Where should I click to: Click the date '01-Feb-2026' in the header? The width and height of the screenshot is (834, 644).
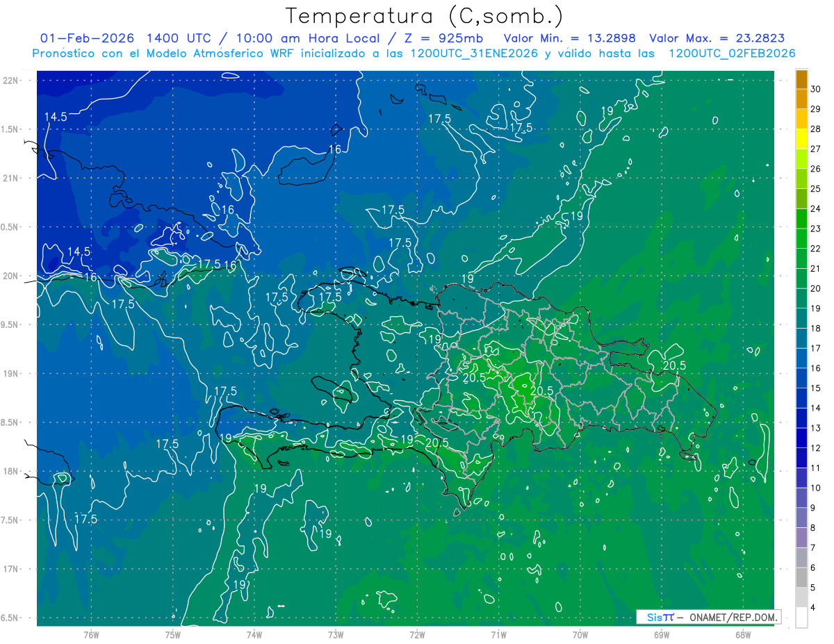point(88,38)
